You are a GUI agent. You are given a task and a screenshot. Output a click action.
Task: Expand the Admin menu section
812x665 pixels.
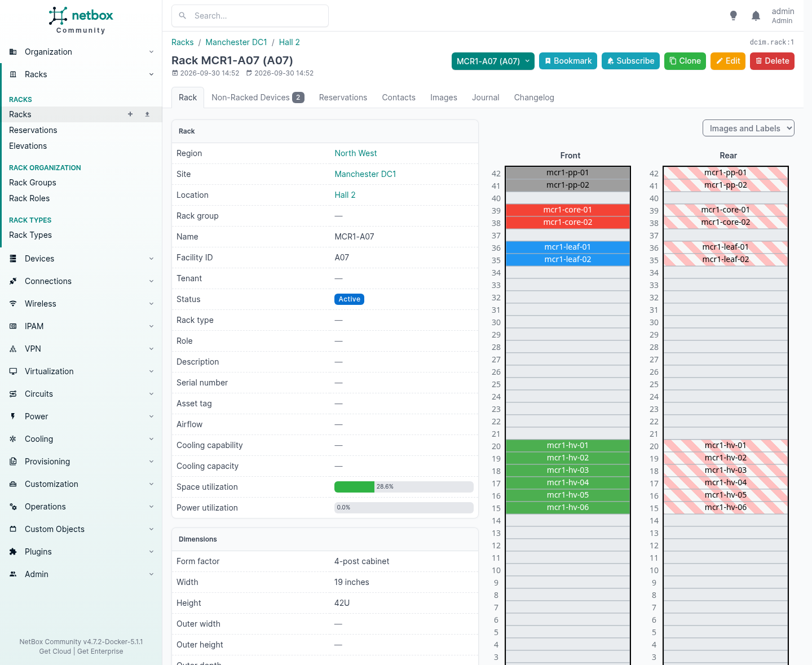point(81,574)
